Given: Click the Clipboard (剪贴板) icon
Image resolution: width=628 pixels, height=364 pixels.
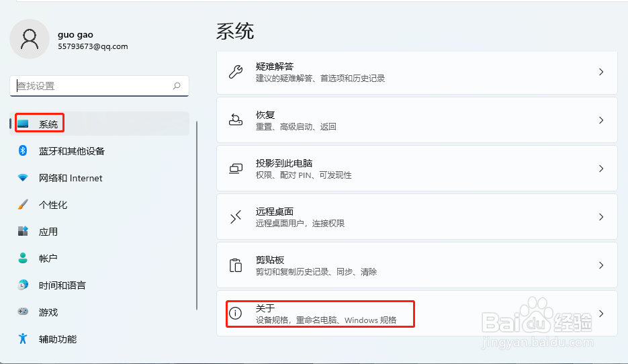Looking at the screenshot, I should pos(236,265).
